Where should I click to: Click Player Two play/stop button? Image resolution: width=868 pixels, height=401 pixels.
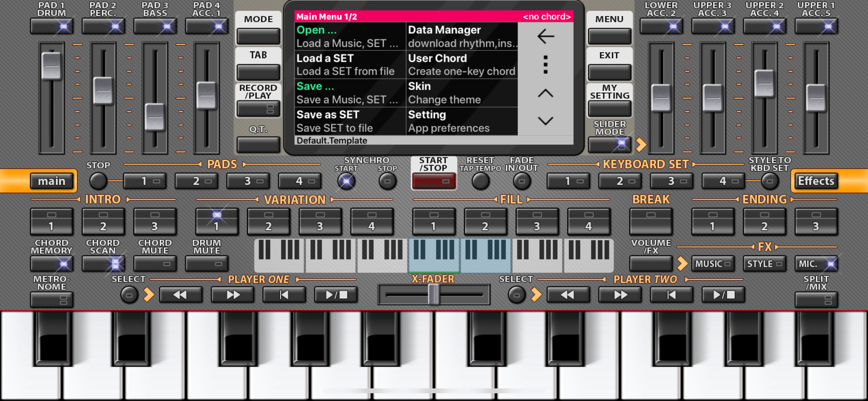pos(723,295)
